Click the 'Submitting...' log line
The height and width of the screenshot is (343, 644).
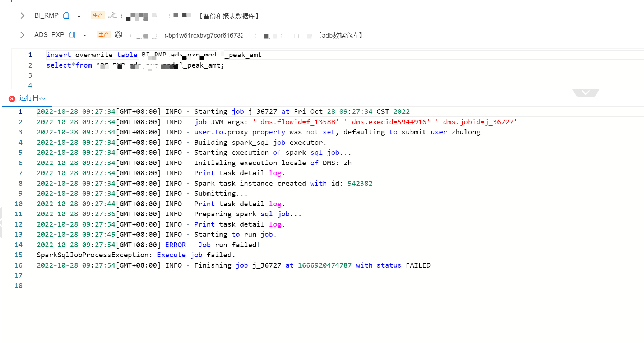pyautogui.click(x=142, y=194)
